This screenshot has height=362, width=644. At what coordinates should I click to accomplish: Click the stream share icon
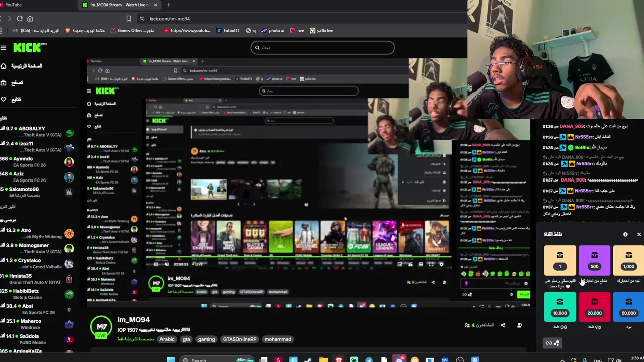click(503, 325)
